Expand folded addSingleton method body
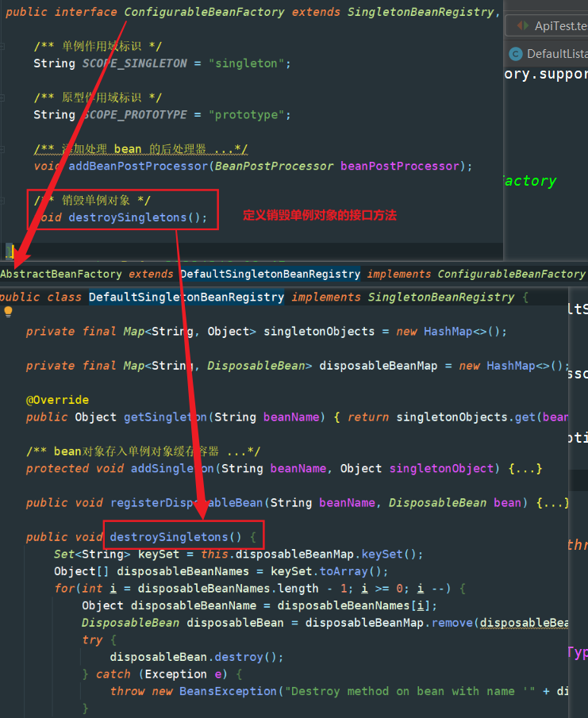Viewport: 588px width, 718px height. coord(525,468)
